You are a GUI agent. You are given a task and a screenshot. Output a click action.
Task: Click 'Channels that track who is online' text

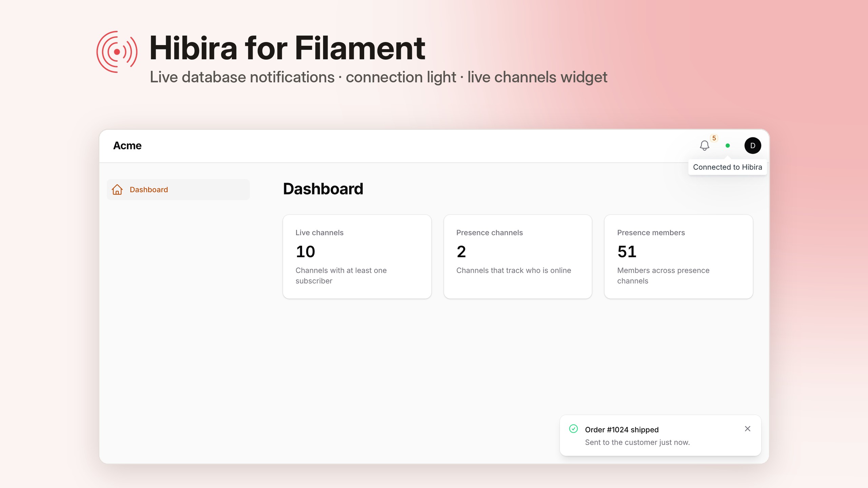pyautogui.click(x=514, y=270)
